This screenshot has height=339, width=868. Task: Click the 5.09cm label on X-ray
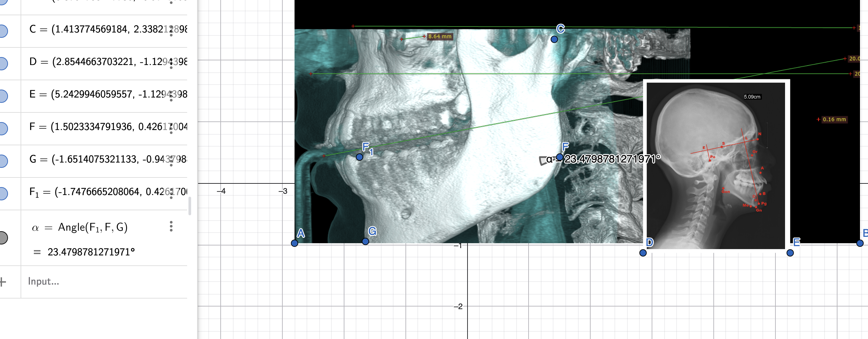click(752, 97)
